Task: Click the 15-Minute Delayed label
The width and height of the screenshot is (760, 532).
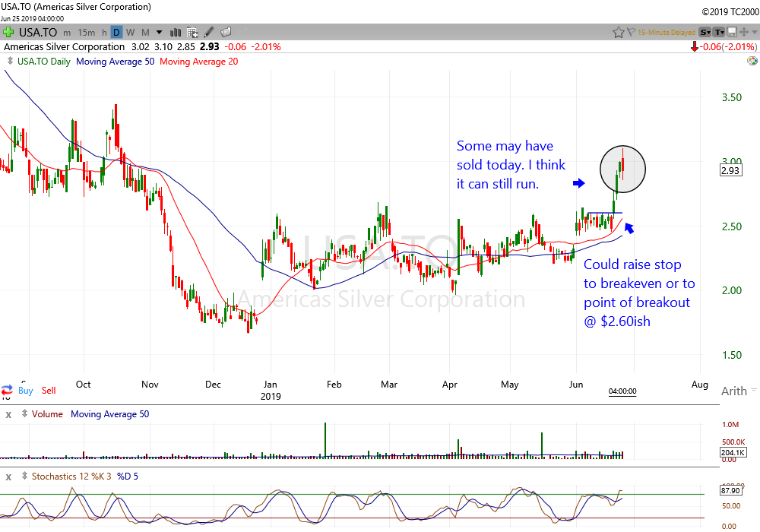Action: pos(667,33)
